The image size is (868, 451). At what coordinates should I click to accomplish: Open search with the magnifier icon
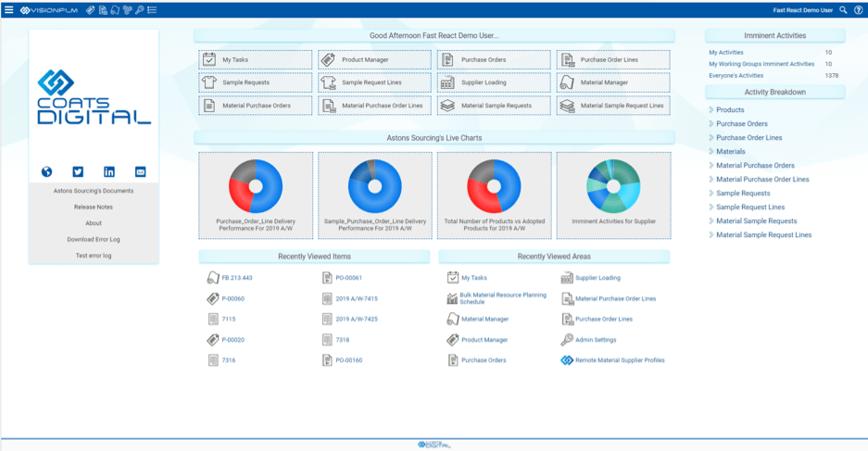pos(843,10)
